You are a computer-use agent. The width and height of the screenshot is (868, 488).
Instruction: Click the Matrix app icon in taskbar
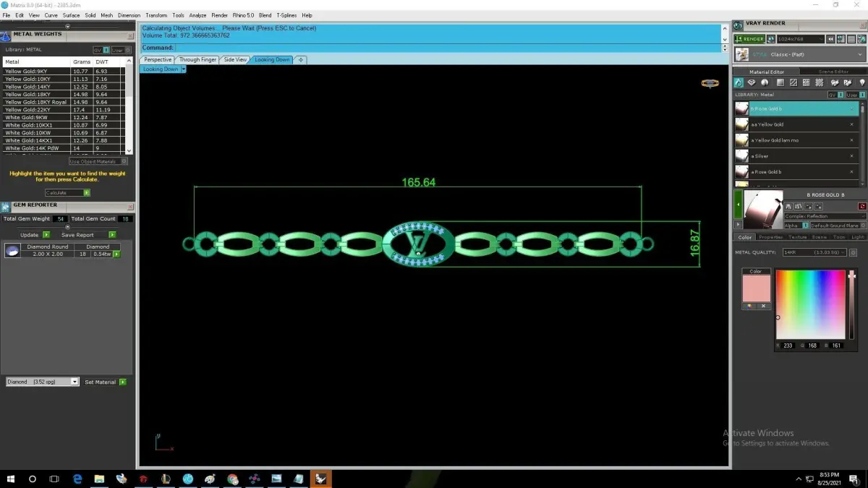tap(320, 479)
